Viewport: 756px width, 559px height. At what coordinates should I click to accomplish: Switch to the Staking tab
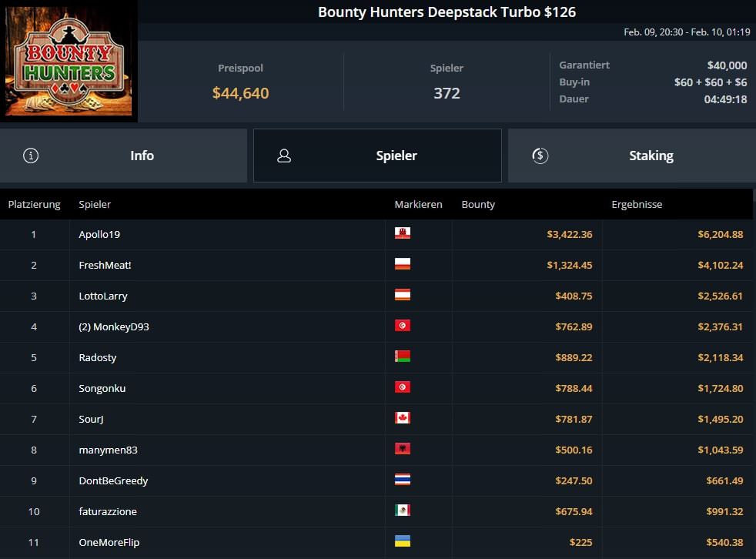631,156
